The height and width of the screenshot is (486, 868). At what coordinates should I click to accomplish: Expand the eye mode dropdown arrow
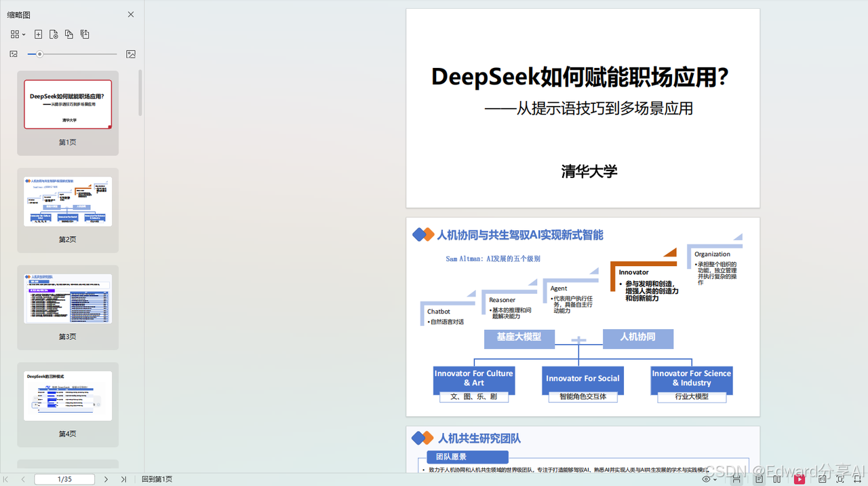(x=715, y=479)
